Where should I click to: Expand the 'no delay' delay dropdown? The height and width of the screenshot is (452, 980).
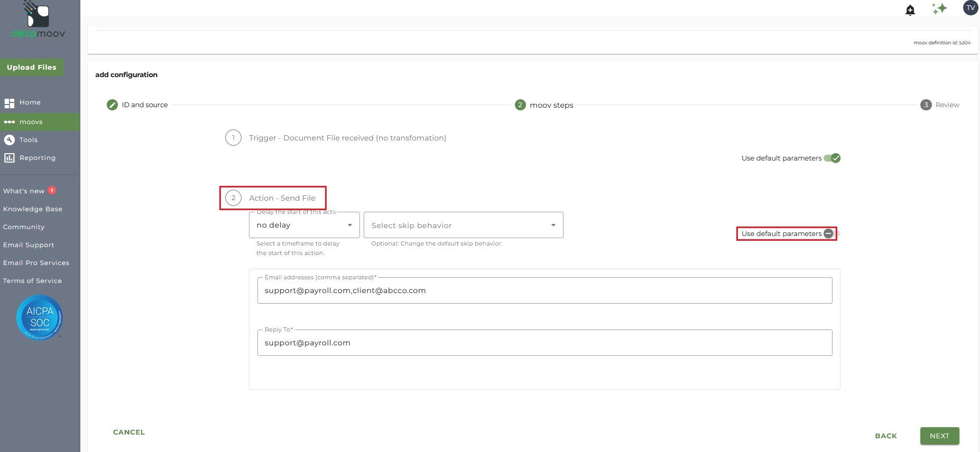(304, 225)
